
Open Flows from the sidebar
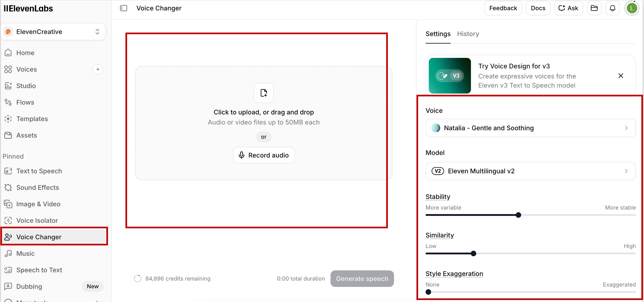pos(25,102)
